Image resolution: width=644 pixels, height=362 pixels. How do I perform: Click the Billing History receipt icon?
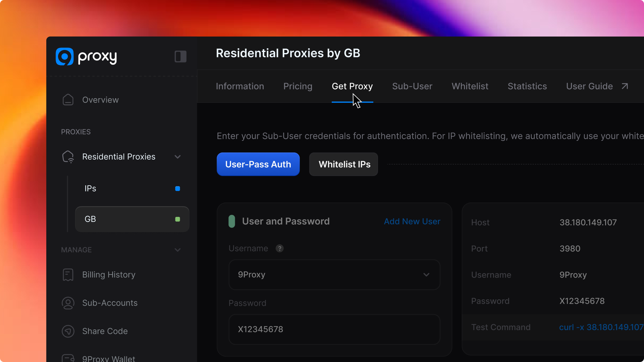68,275
